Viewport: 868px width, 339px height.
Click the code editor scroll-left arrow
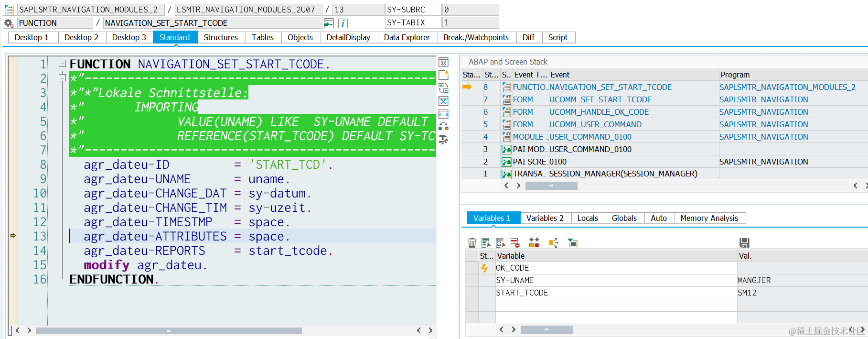(x=18, y=330)
